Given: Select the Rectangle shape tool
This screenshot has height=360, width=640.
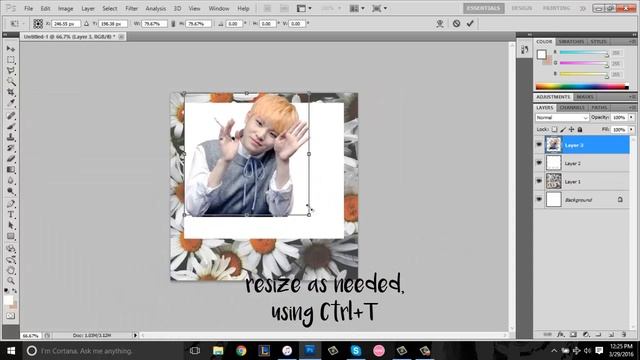Looking at the screenshot, I should point(11,236).
